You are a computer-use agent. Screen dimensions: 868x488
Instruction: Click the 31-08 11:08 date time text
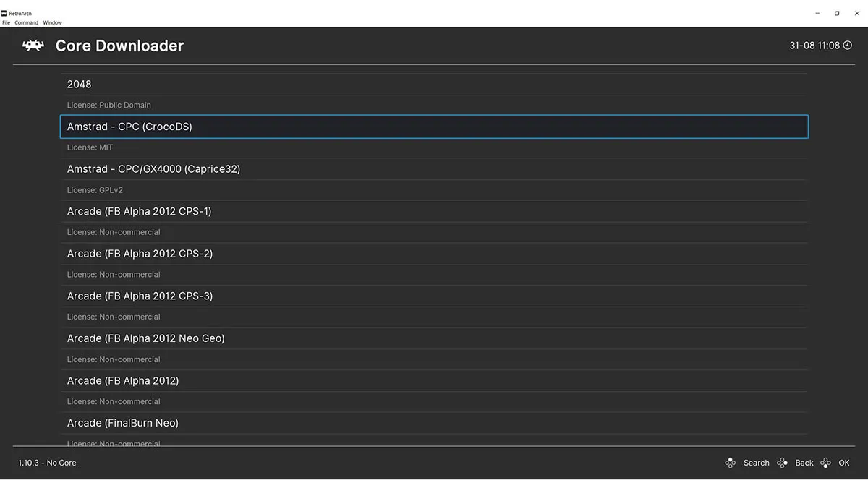click(814, 46)
